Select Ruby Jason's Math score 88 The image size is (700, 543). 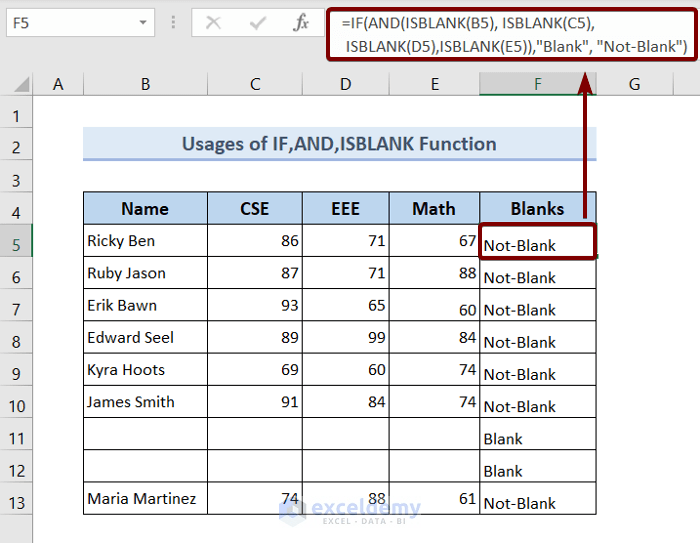[x=434, y=273]
